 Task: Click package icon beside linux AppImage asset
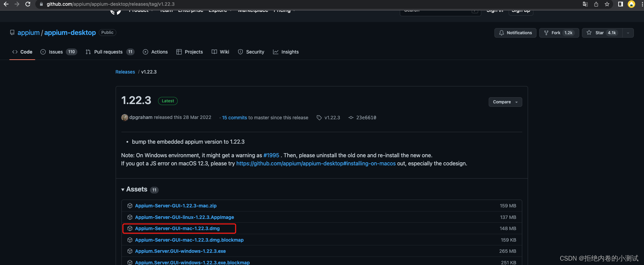point(130,217)
